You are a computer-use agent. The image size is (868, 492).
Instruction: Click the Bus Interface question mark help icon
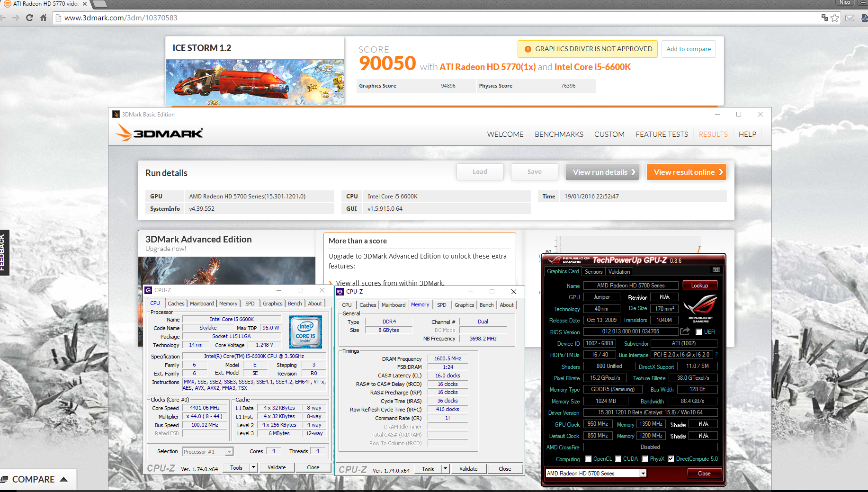pyautogui.click(x=716, y=355)
